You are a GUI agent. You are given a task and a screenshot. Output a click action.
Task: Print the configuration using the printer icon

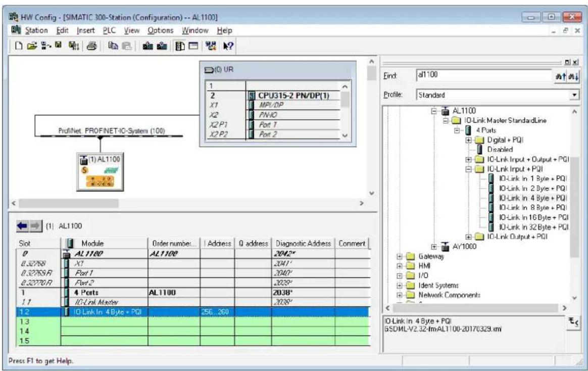[x=91, y=46]
